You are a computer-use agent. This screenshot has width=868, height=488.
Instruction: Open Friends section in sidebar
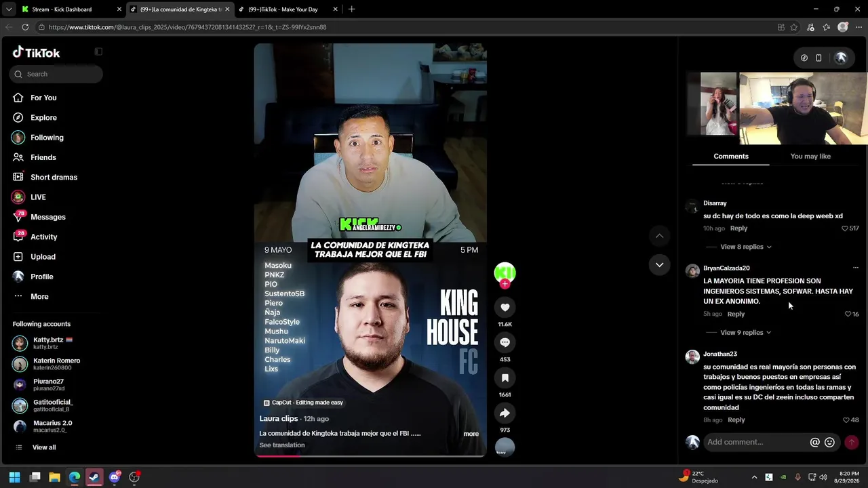[43, 157]
